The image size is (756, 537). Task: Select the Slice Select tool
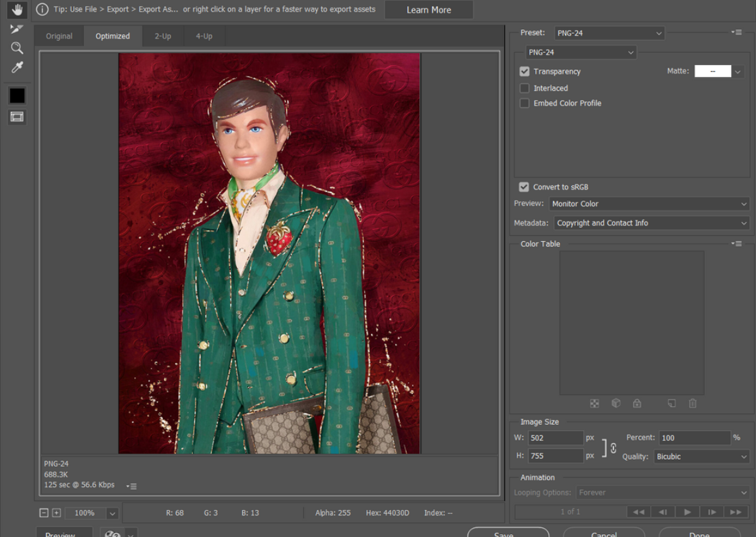tap(17, 28)
